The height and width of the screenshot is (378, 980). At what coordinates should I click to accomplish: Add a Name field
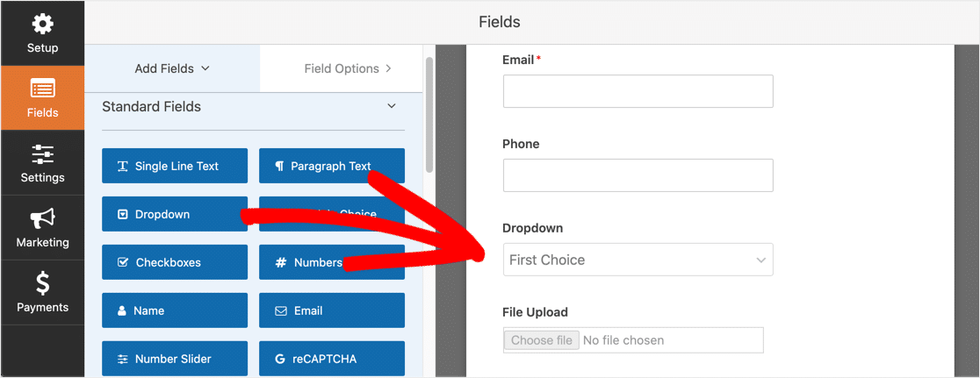[175, 310]
